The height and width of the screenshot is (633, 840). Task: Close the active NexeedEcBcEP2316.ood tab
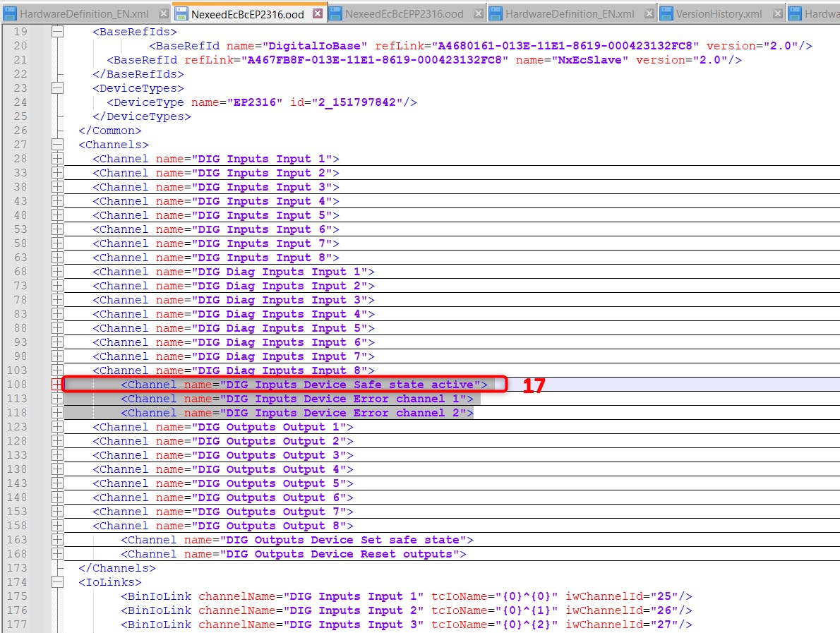tap(318, 13)
